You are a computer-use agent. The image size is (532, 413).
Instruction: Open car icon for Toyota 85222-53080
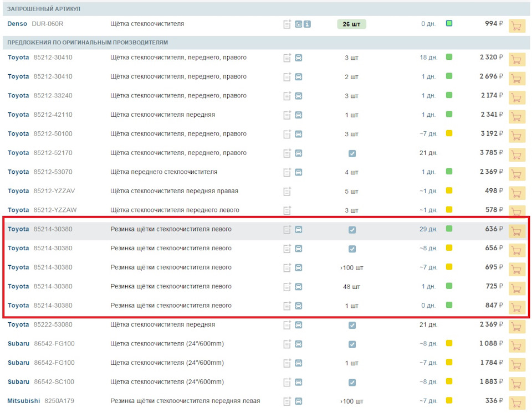298,325
